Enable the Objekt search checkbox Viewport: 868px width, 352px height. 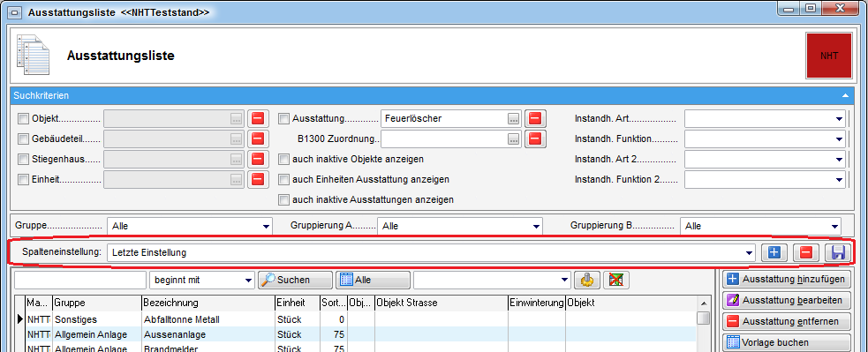click(23, 118)
